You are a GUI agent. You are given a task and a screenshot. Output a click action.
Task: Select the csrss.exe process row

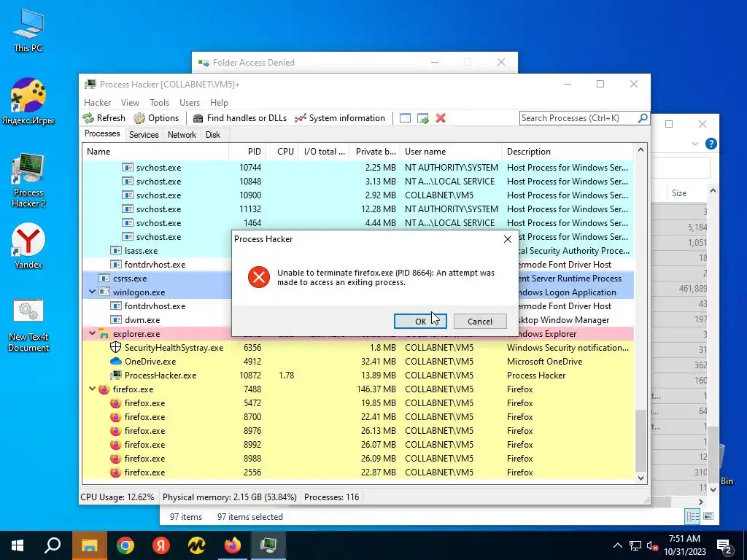coord(357,278)
